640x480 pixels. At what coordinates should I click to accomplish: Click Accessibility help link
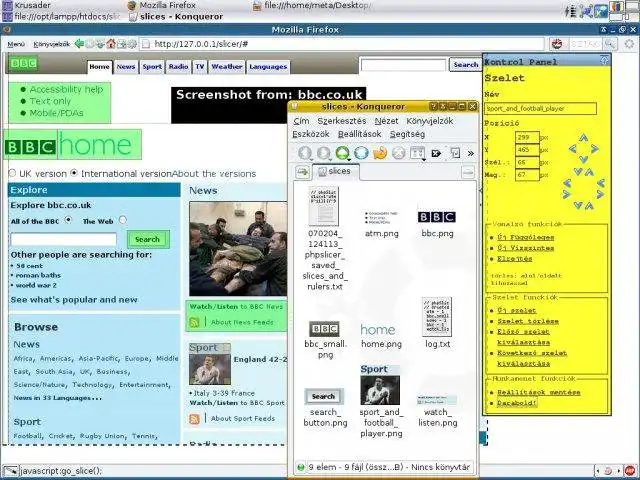[66, 89]
